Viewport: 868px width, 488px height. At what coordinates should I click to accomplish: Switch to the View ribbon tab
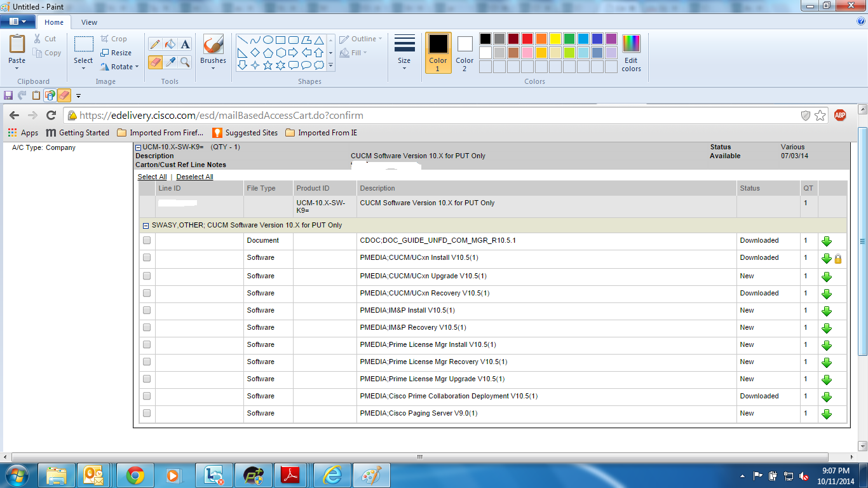(90, 22)
